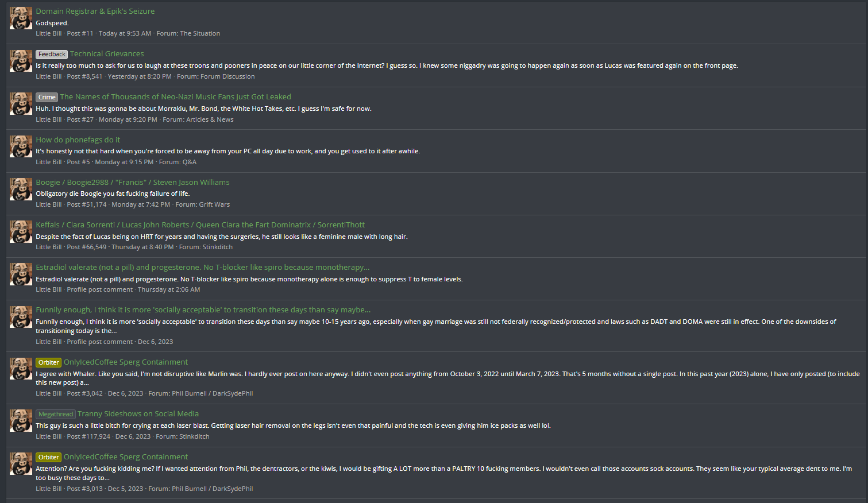The width and height of the screenshot is (868, 503).
Task: Open the Technical Grievances thread
Action: tap(107, 54)
